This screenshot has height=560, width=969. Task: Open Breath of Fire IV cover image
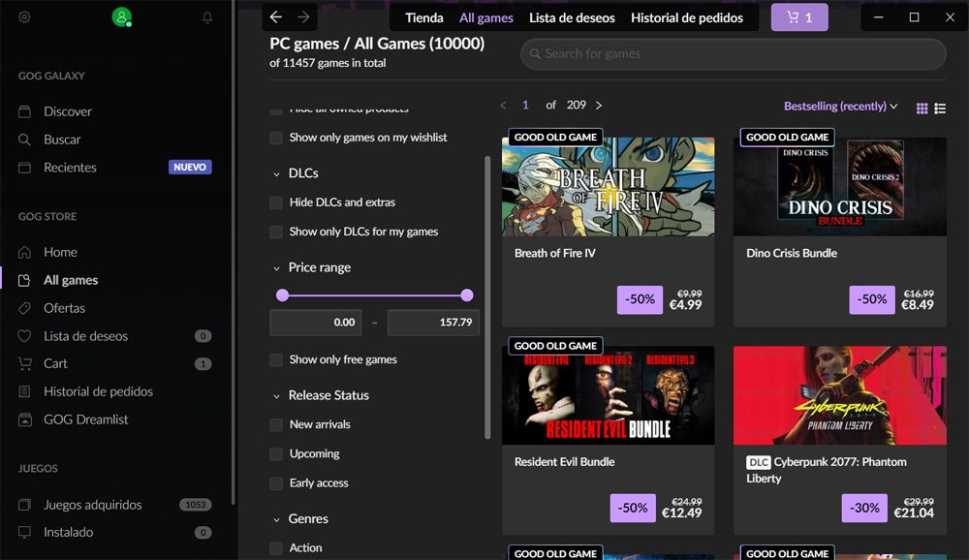(x=609, y=187)
